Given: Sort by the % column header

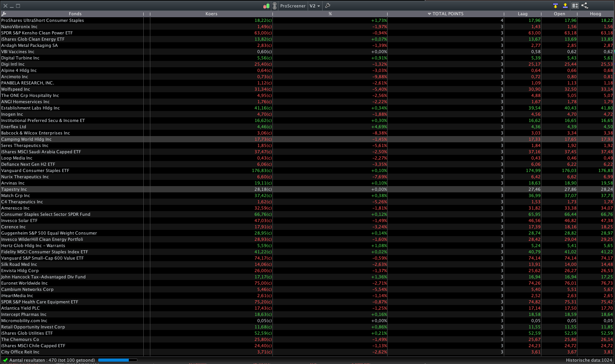Looking at the screenshot, I should [x=330, y=14].
